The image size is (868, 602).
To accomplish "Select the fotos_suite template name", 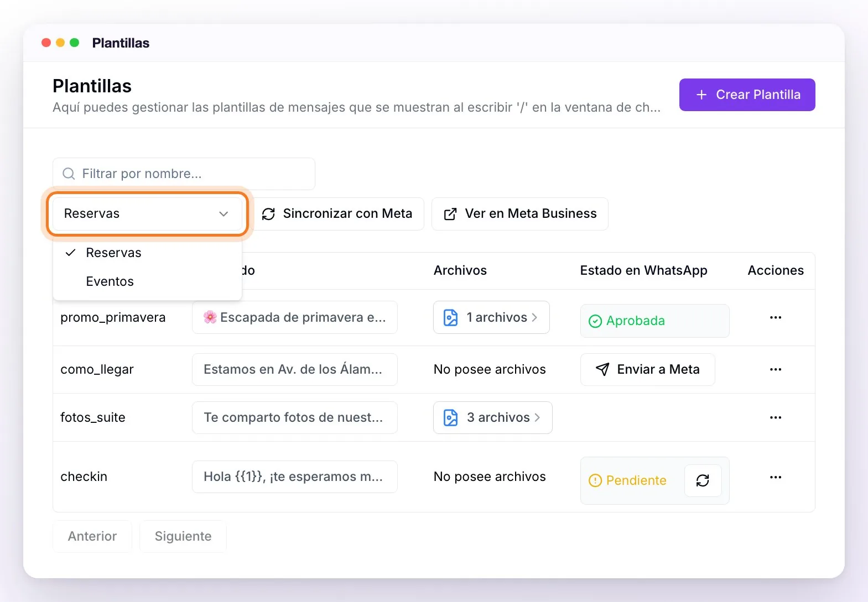I will coord(93,417).
